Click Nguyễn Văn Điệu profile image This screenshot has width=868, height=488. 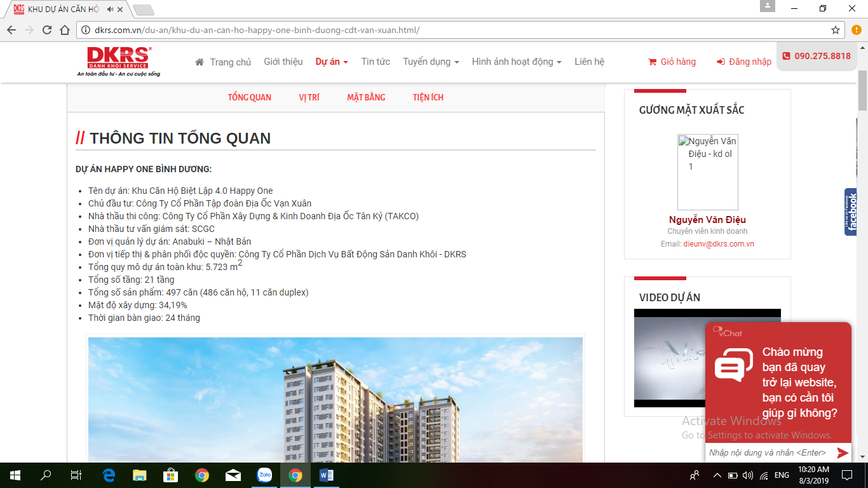708,172
